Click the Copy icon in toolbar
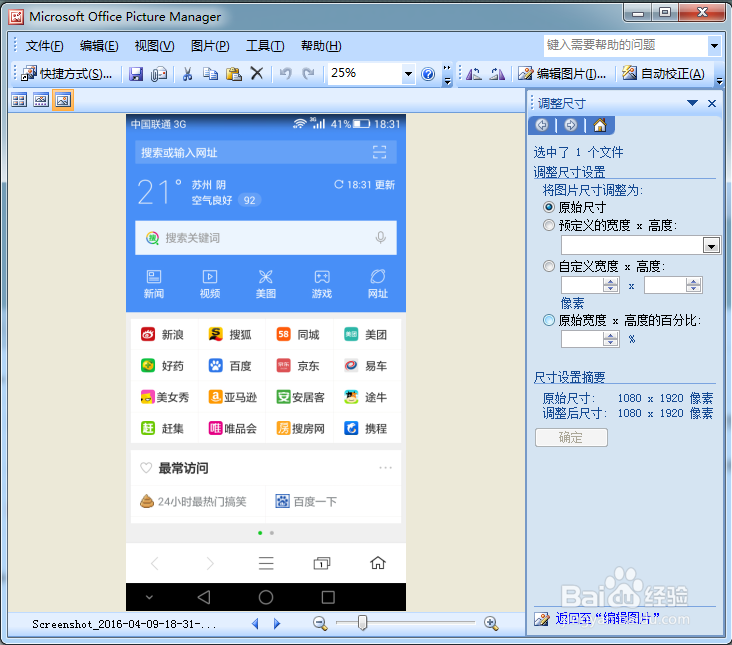Image resolution: width=732 pixels, height=645 pixels. coord(211,74)
